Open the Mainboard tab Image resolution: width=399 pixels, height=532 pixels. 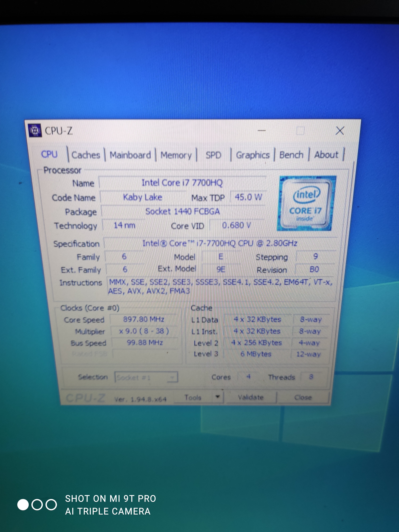click(x=130, y=155)
